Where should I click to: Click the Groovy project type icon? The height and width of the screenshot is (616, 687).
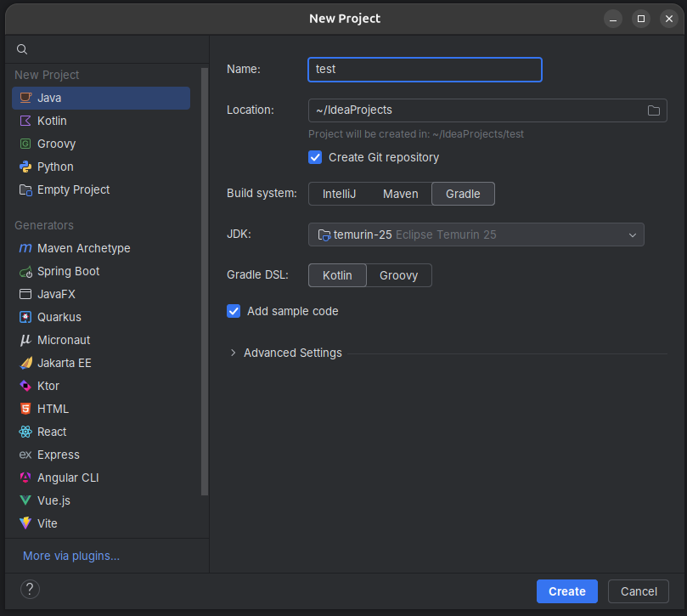(25, 144)
